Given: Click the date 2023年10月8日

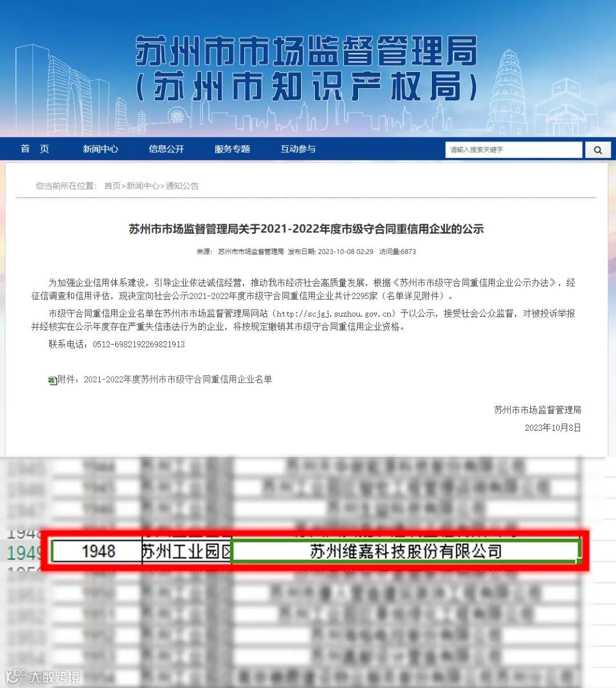Looking at the screenshot, I should click(x=553, y=428).
